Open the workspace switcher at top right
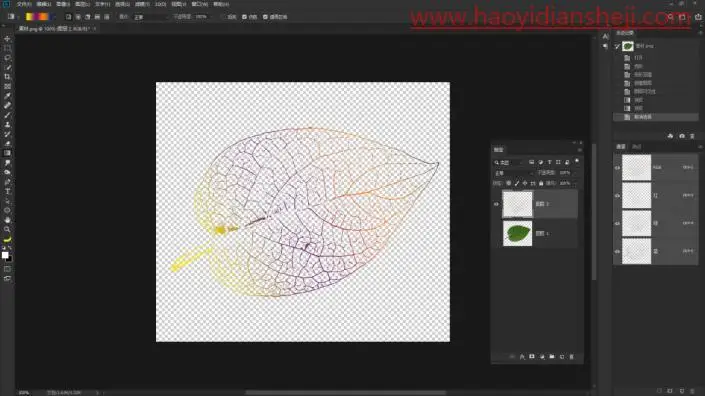The width and height of the screenshot is (705, 396). (683, 17)
